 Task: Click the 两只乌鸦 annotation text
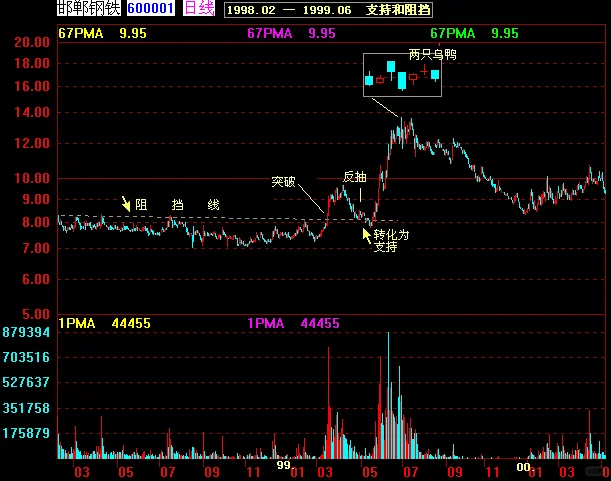pos(433,55)
